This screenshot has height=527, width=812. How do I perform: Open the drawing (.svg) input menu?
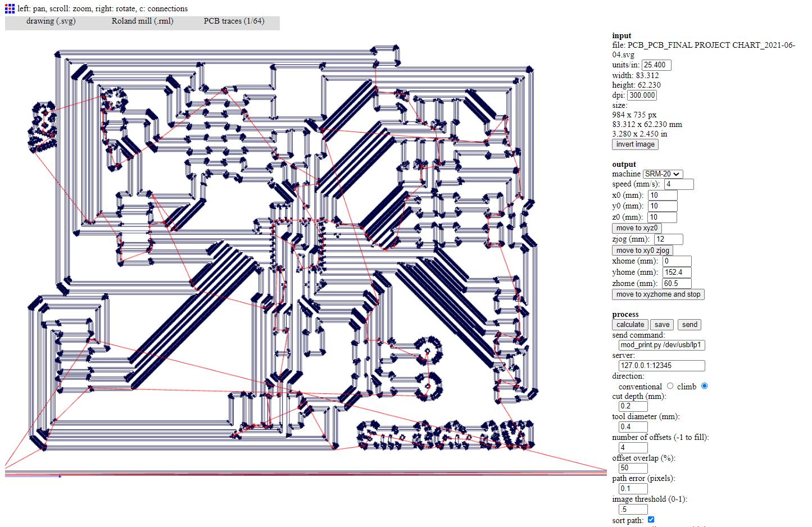tap(51, 21)
